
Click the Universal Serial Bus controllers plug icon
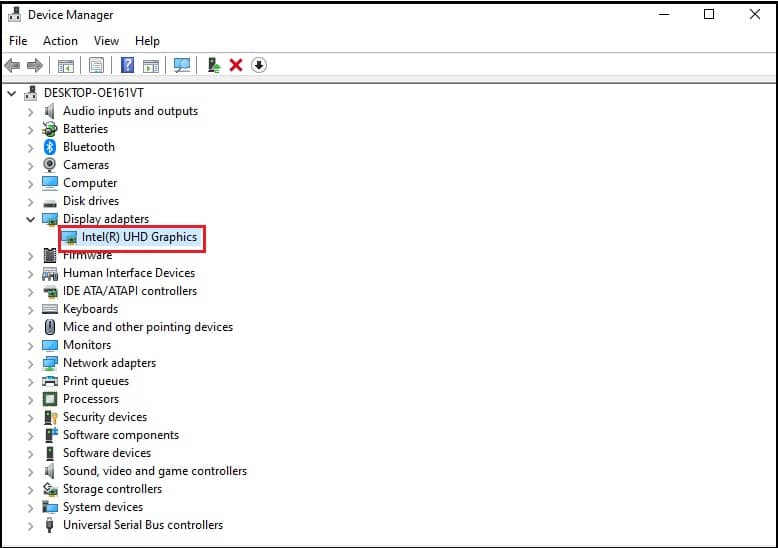49,525
